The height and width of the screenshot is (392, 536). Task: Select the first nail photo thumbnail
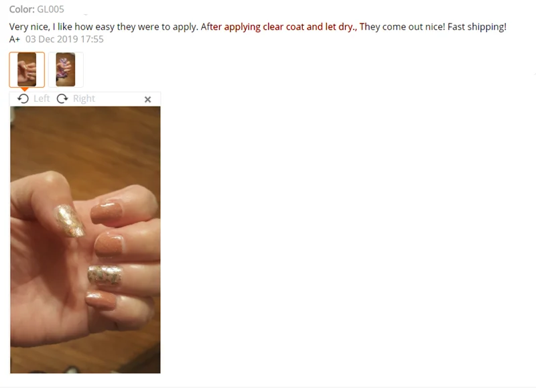[x=27, y=70]
